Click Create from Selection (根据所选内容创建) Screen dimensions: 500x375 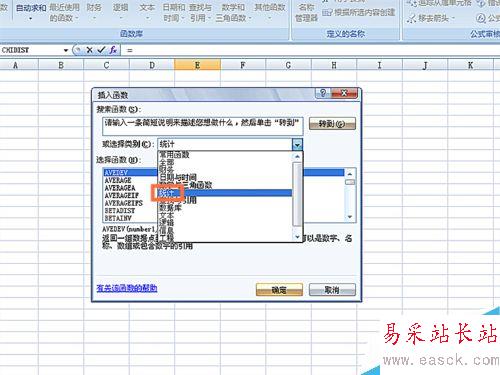[x=359, y=13]
